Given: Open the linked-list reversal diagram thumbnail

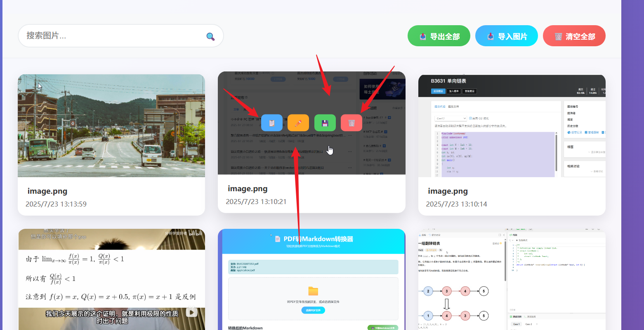Looking at the screenshot, I should pos(512,279).
